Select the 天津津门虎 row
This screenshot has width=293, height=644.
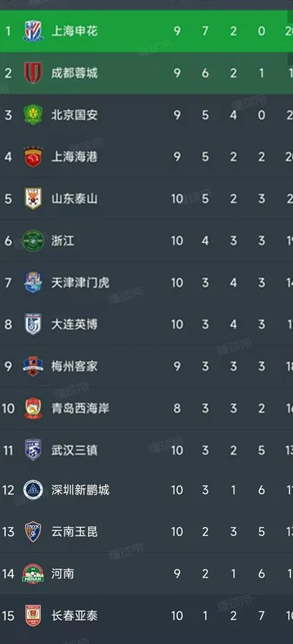tap(146, 282)
